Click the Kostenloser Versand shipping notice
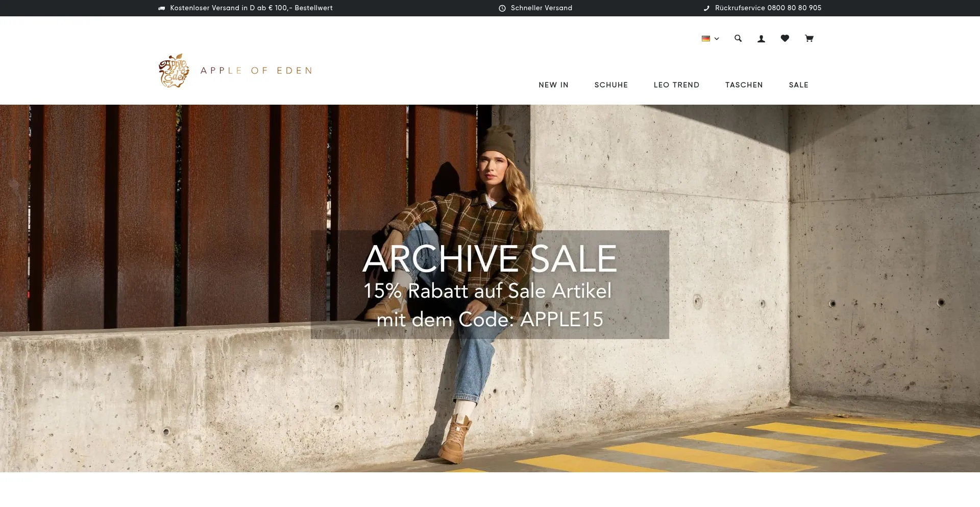This screenshot has height=507, width=980. (x=251, y=8)
